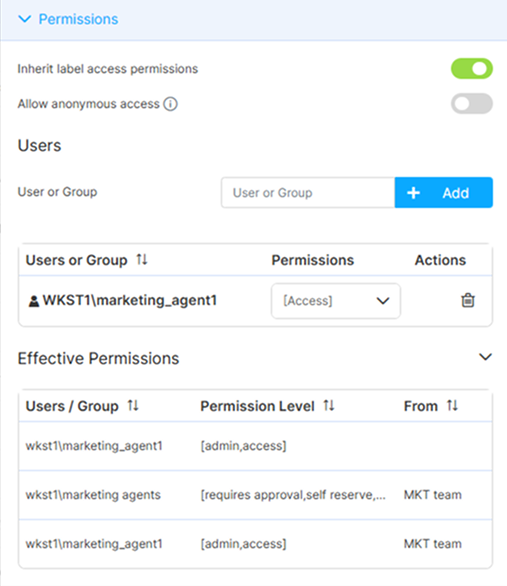This screenshot has height=586, width=507.
Task: Collapse the Permissions section chevron
Action: click(25, 19)
